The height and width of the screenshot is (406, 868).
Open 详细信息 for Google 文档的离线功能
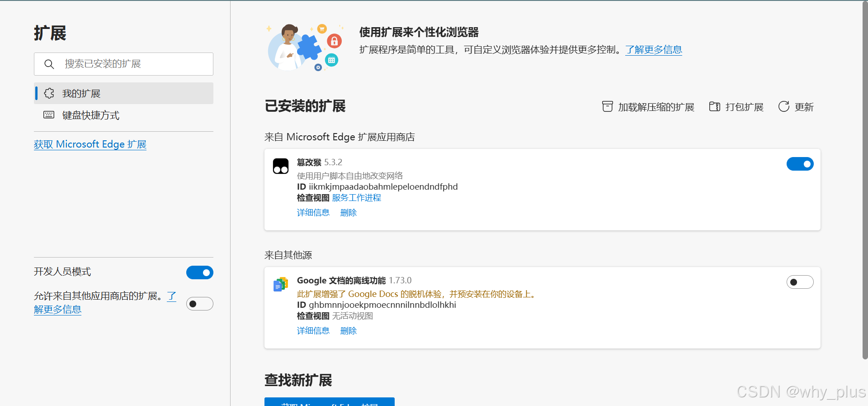pyautogui.click(x=313, y=331)
